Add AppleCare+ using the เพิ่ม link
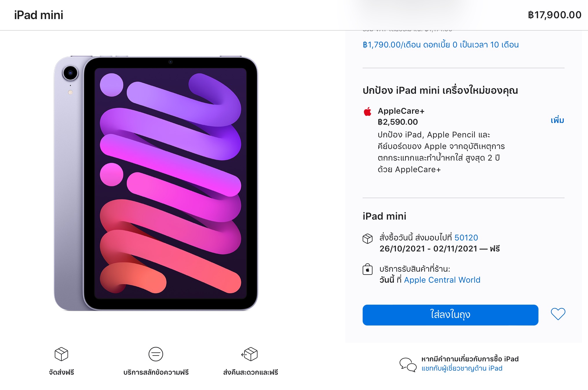This screenshot has height=390, width=588. point(557,120)
